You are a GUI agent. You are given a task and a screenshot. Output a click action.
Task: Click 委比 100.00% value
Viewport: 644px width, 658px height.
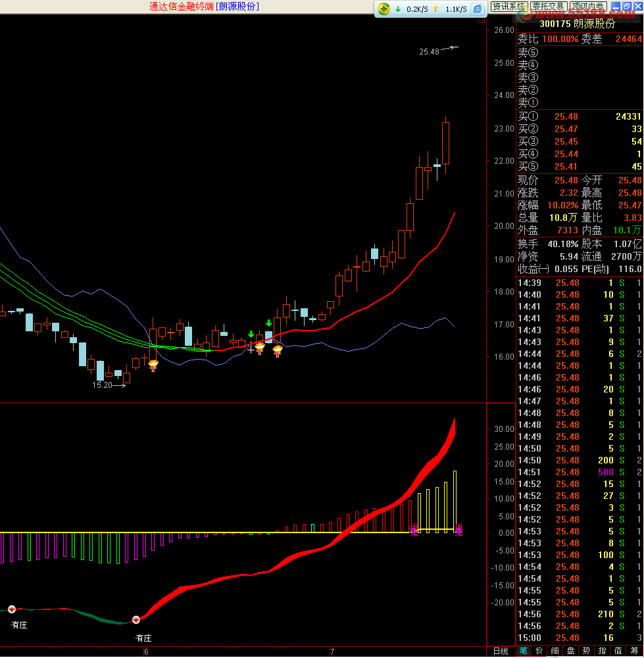(x=560, y=39)
